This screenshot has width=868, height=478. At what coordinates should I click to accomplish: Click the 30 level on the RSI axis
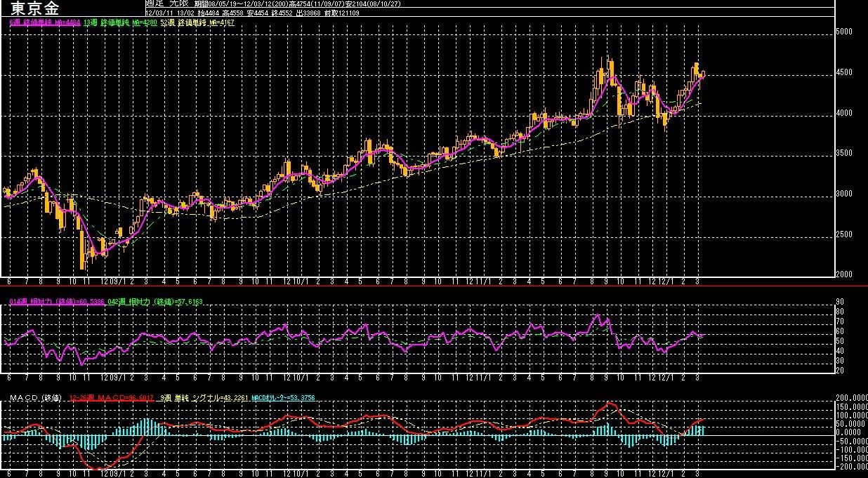click(839, 361)
